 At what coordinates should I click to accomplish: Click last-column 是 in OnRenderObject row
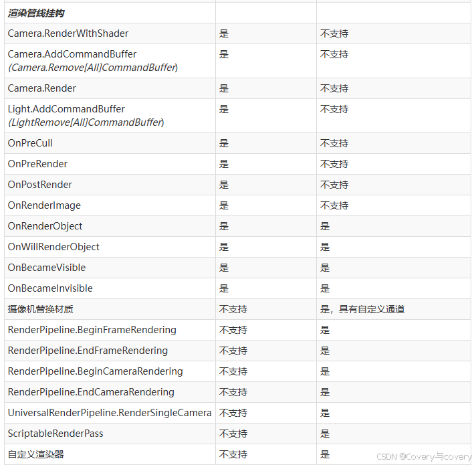(325, 226)
